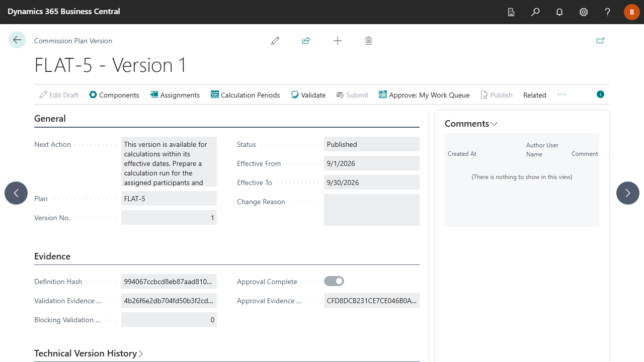
Task: Go back using the back arrow
Action: [17, 40]
